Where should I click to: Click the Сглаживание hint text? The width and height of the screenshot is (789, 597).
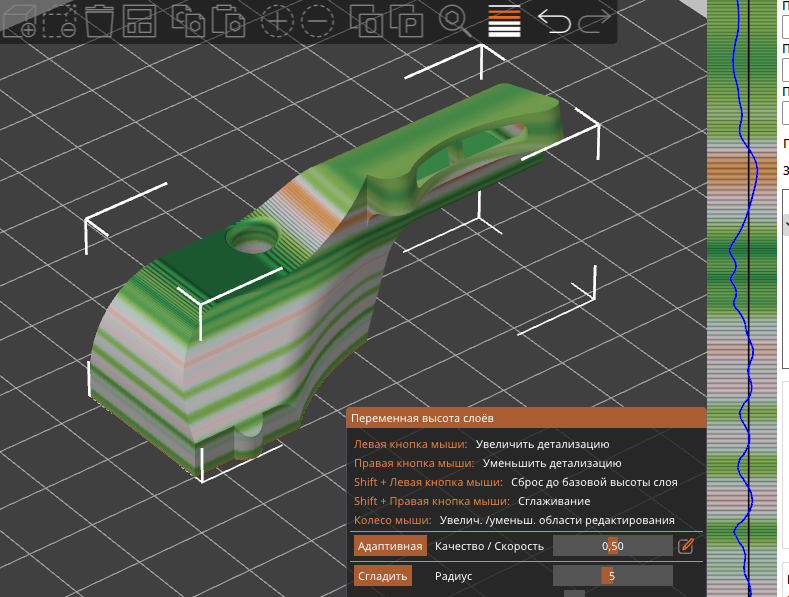[x=554, y=501]
